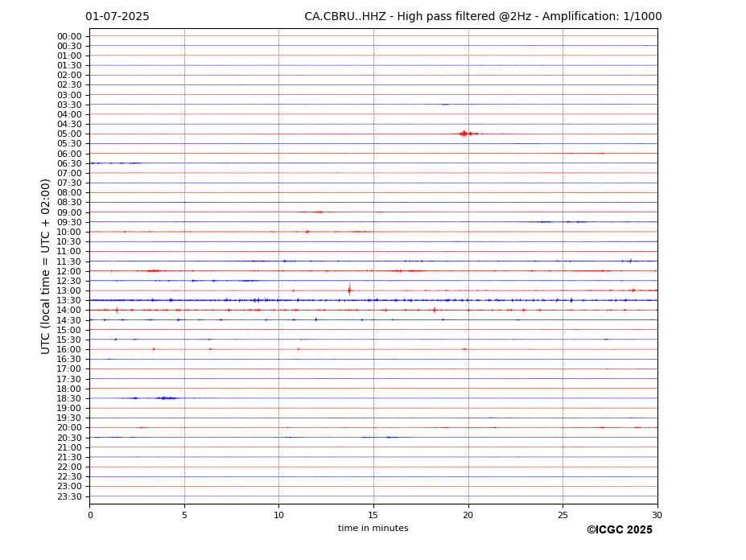Image resolution: width=746 pixels, height=560 pixels.
Task: Click the 23:00 row label
Action: (69, 487)
